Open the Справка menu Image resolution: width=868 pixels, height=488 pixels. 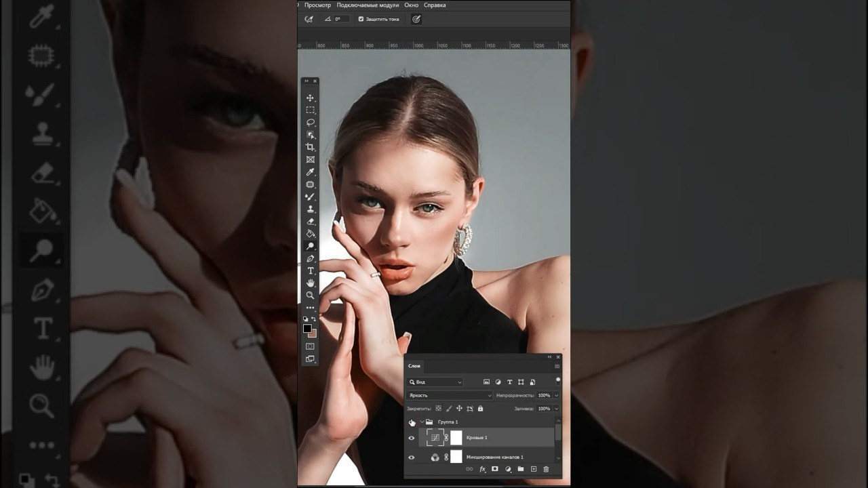coord(435,5)
